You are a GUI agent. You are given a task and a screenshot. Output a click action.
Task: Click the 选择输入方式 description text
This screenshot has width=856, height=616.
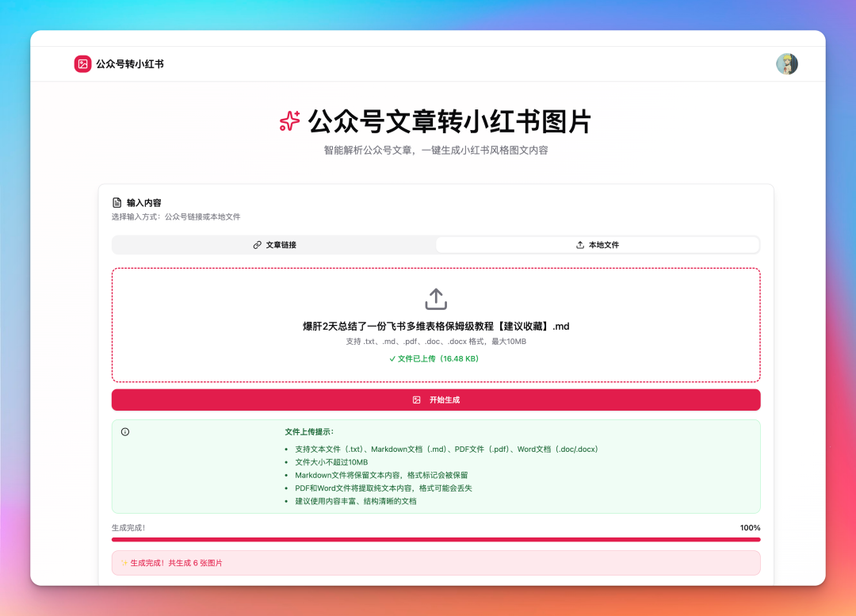(x=176, y=216)
